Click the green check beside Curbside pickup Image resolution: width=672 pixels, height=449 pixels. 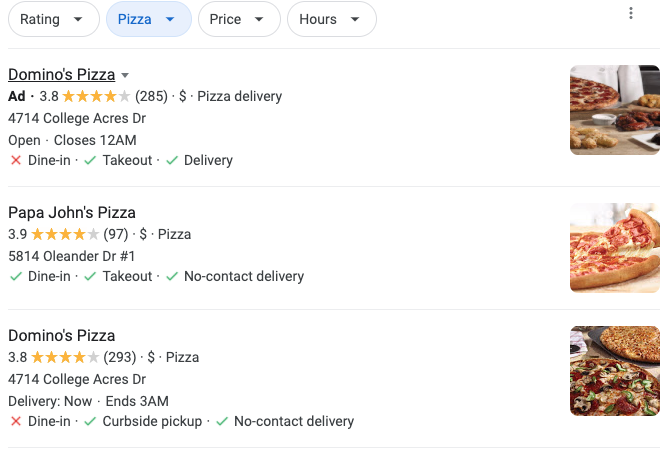89,421
